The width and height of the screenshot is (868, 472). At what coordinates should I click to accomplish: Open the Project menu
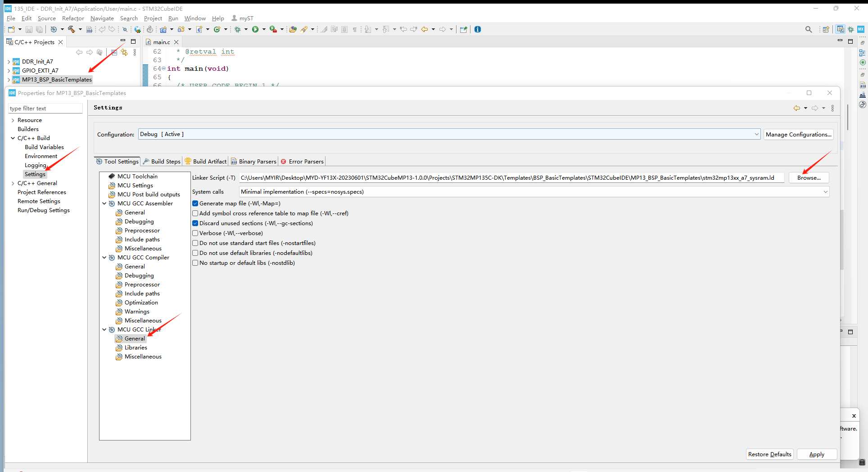coord(153,18)
